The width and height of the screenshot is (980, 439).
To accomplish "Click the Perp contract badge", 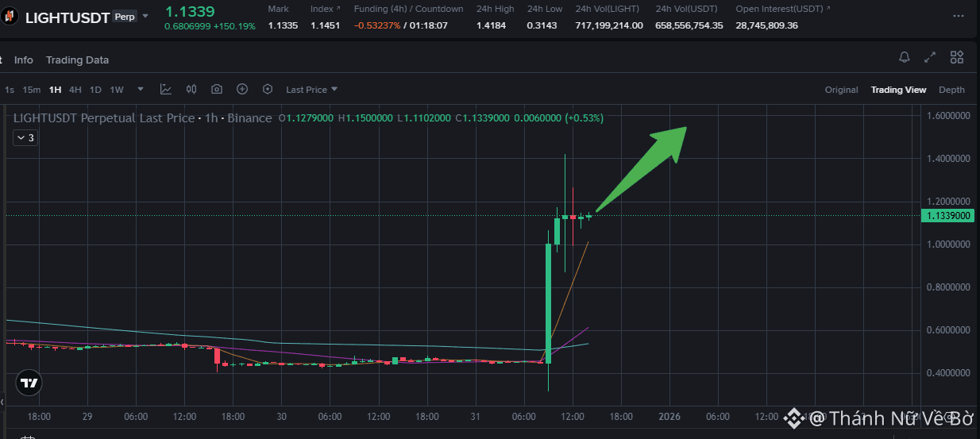I will pos(125,16).
